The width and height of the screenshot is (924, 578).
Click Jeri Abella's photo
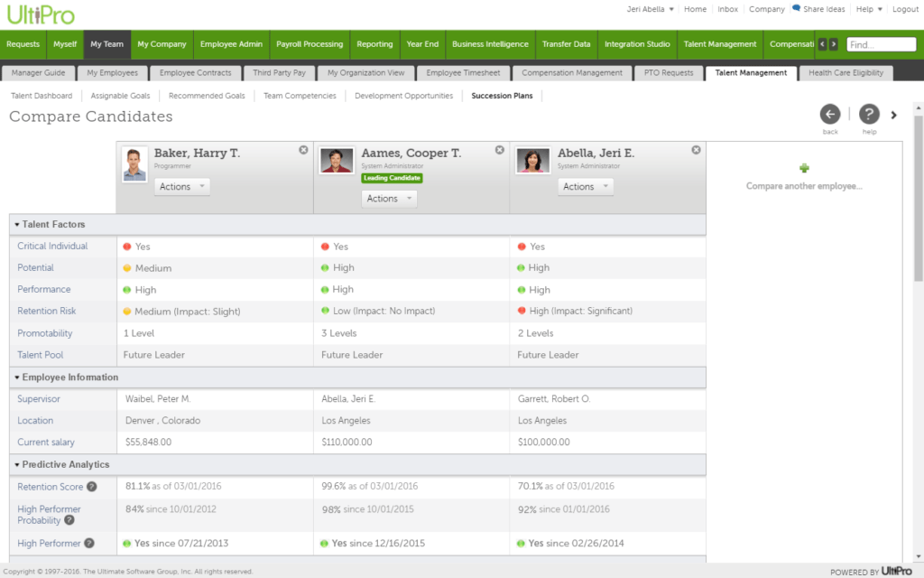tap(532, 161)
